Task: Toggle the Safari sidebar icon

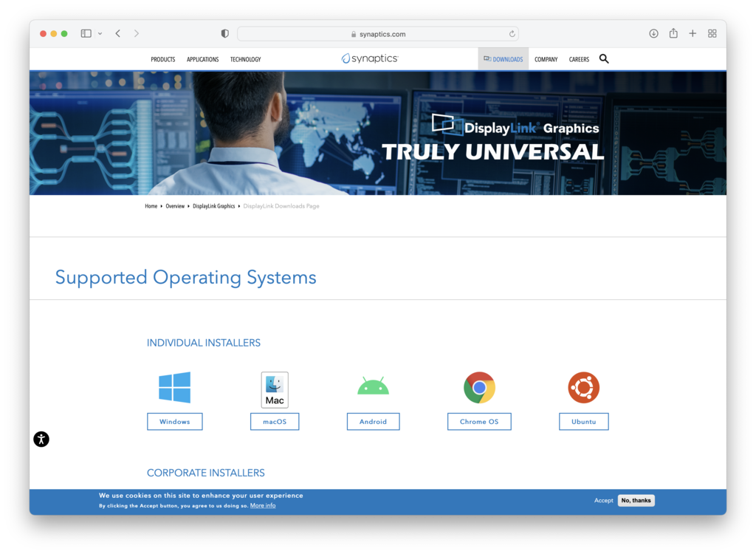Action: click(x=86, y=33)
